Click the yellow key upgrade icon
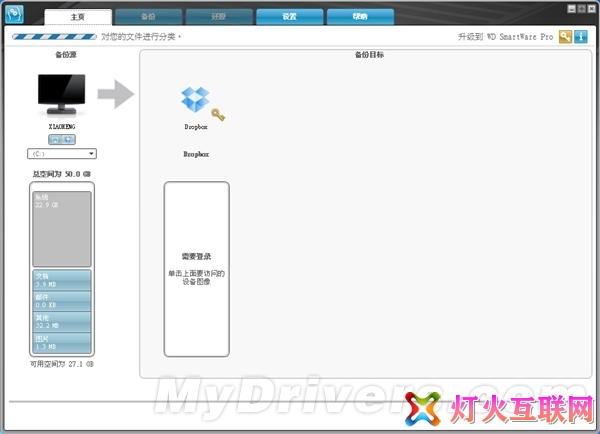 coord(565,36)
